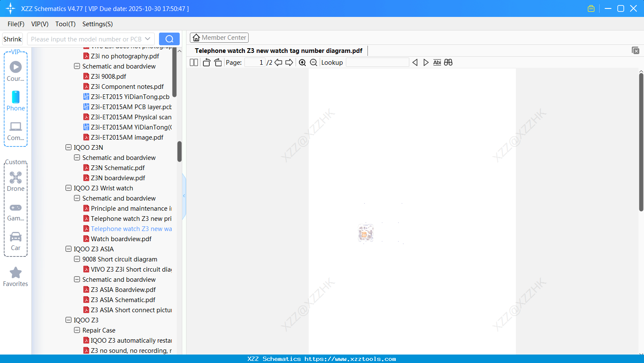
Task: Select the Phone category in sidebar
Action: (x=16, y=101)
